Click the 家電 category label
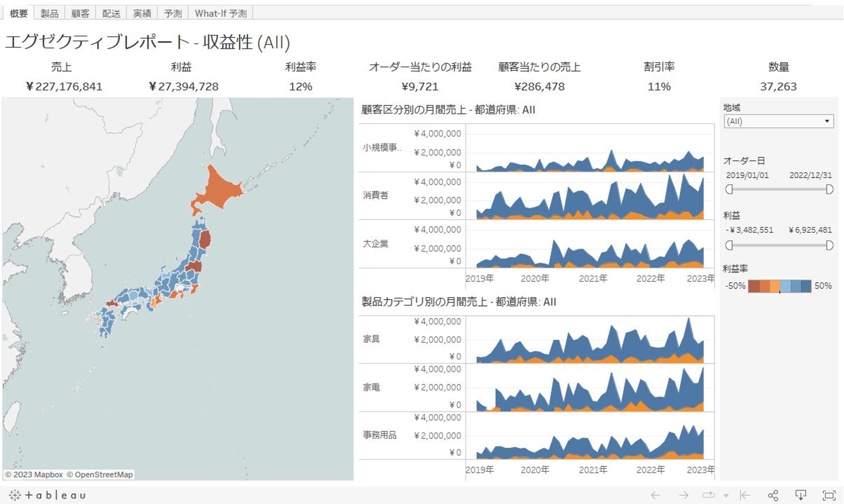This screenshot has height=504, width=844. [371, 387]
